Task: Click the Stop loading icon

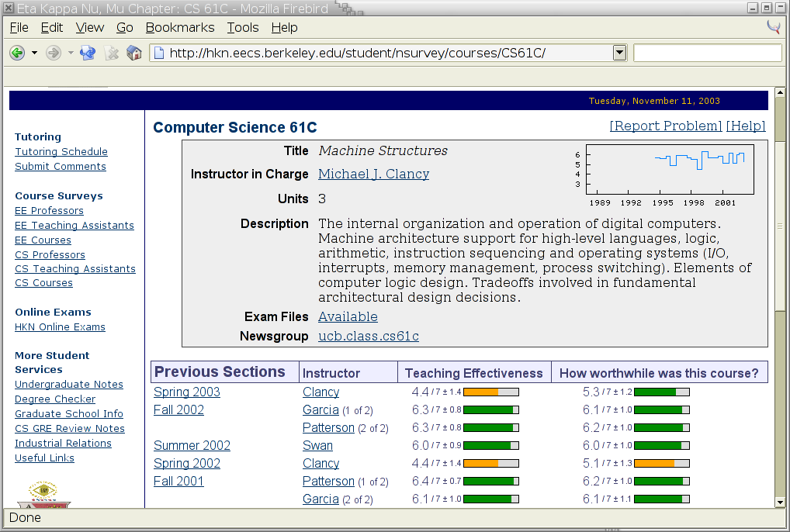Action: click(112, 53)
